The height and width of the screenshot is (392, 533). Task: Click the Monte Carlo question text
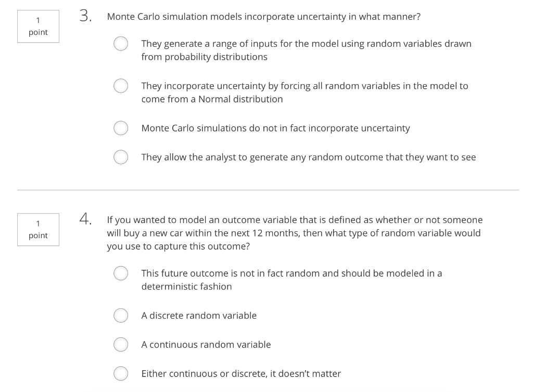coord(263,17)
